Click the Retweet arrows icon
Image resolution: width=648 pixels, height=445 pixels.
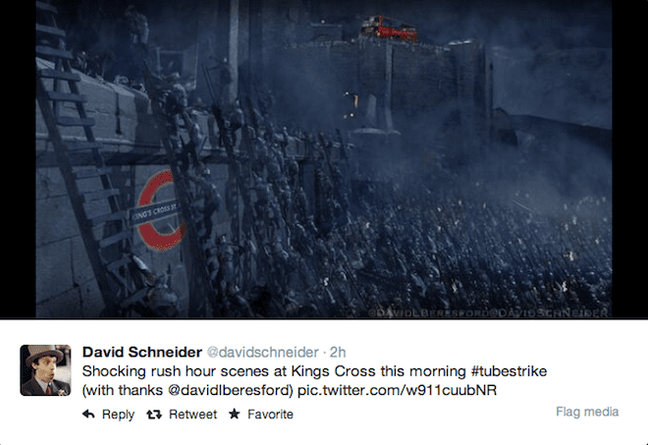154,414
